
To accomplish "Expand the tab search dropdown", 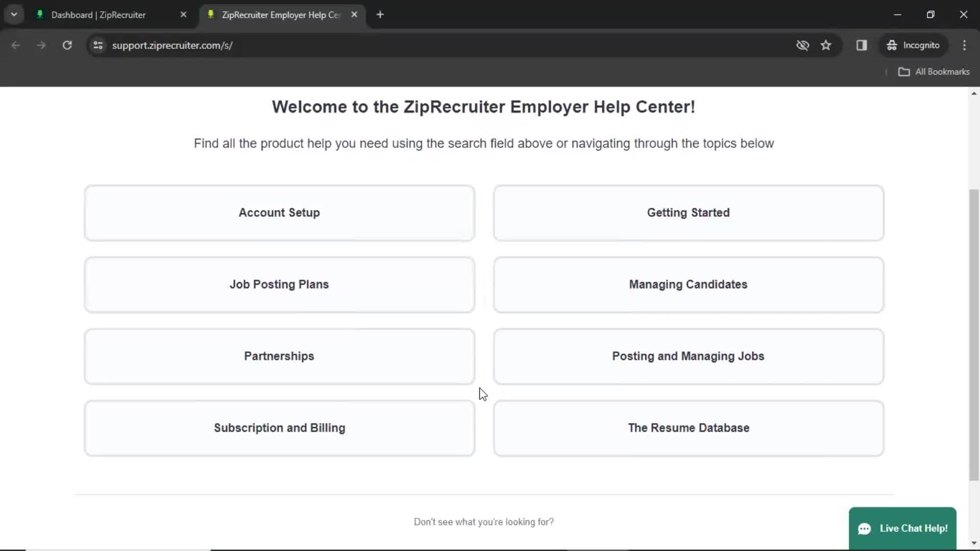I will (14, 15).
